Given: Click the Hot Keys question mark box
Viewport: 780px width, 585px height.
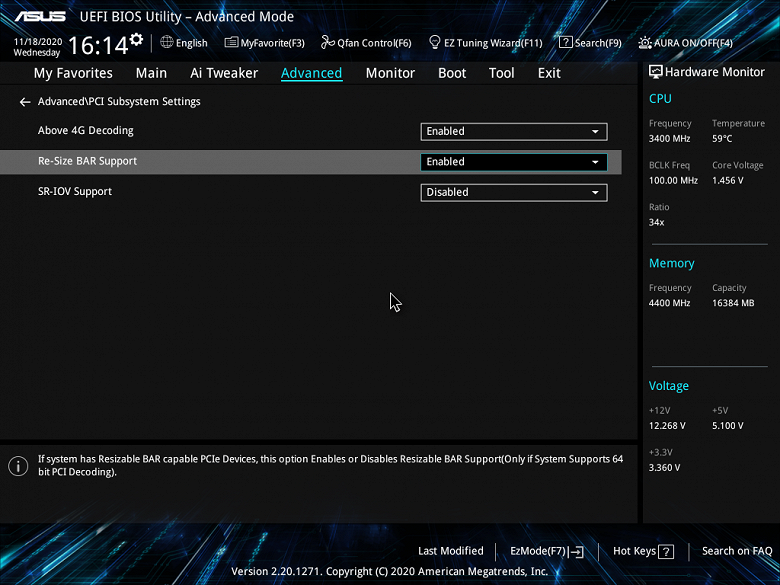Looking at the screenshot, I should pos(666,551).
